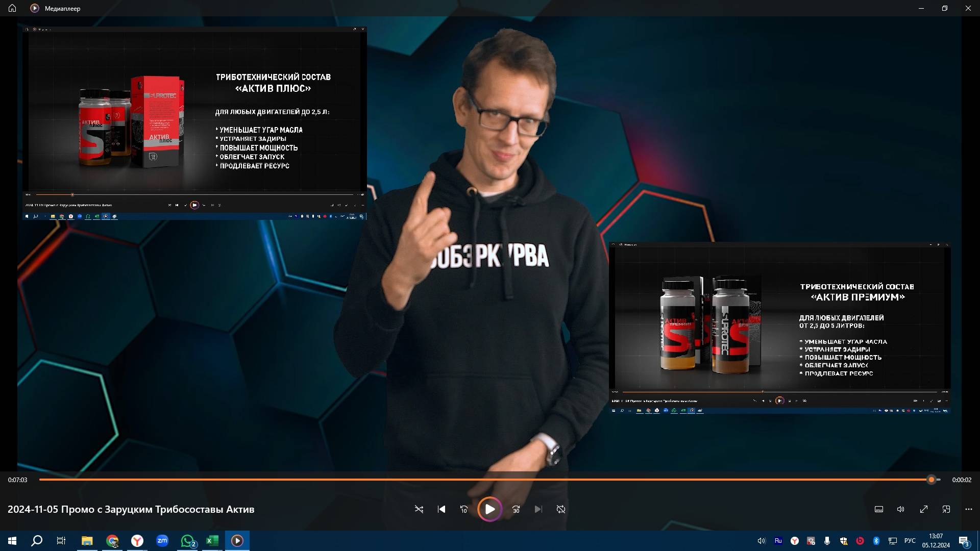
Task: Click the previous track button
Action: pos(442,509)
